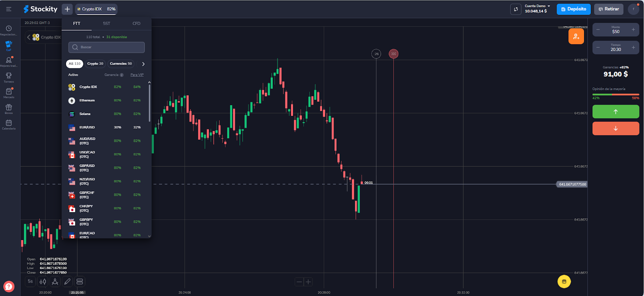This screenshot has height=296, width=644.
Task: Click the blue Depósito button
Action: [574, 9]
